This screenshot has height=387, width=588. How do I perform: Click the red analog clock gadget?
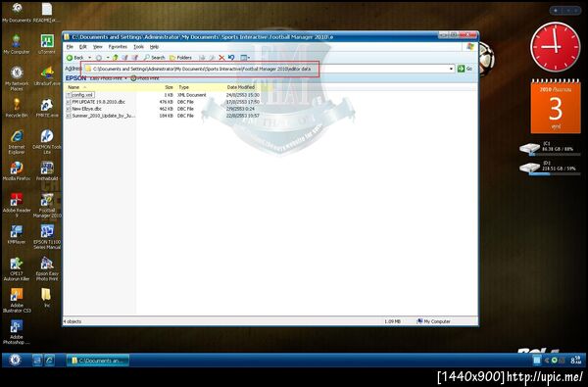point(555,47)
